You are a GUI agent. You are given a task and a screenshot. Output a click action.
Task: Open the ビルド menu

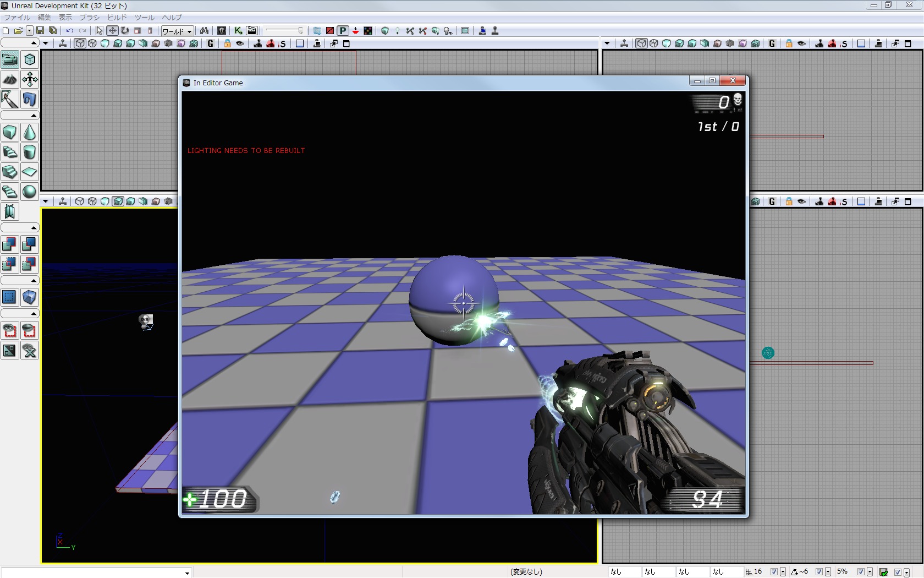pos(117,18)
